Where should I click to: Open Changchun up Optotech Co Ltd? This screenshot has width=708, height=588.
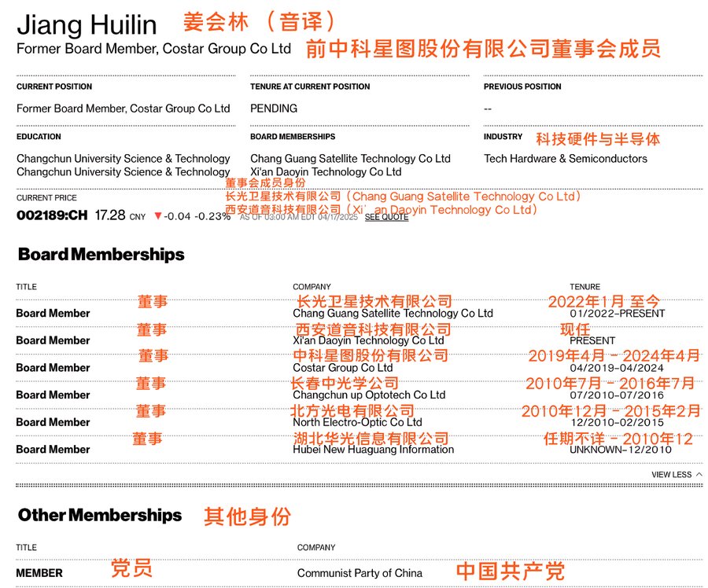pyautogui.click(x=369, y=395)
